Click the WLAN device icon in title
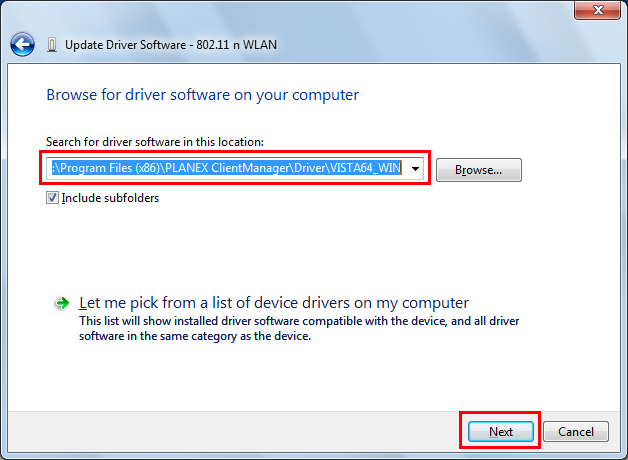Screen dimensions: 628x460 (x=52, y=44)
